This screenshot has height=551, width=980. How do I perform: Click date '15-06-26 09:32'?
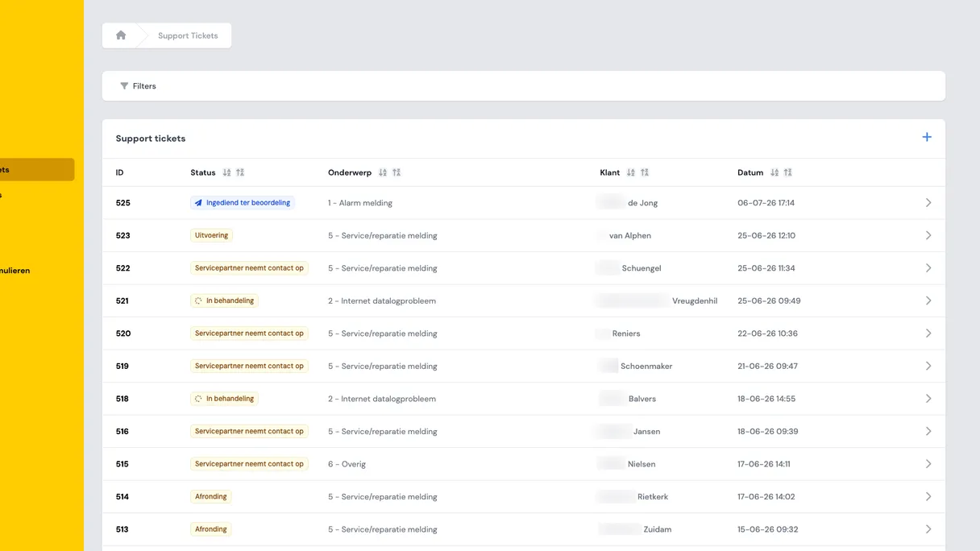[768, 529]
